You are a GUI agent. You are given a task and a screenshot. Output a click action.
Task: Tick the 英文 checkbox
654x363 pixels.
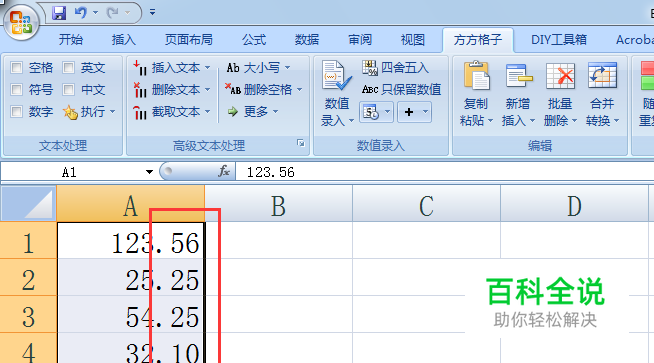point(68,67)
